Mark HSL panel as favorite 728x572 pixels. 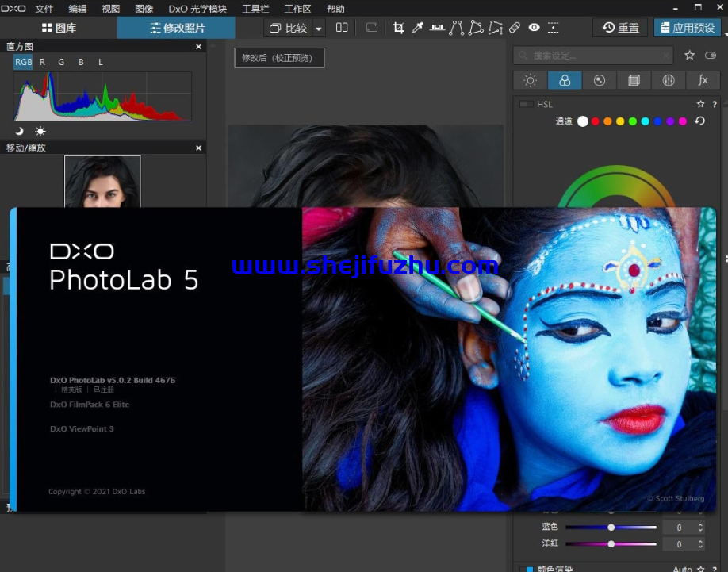(700, 105)
